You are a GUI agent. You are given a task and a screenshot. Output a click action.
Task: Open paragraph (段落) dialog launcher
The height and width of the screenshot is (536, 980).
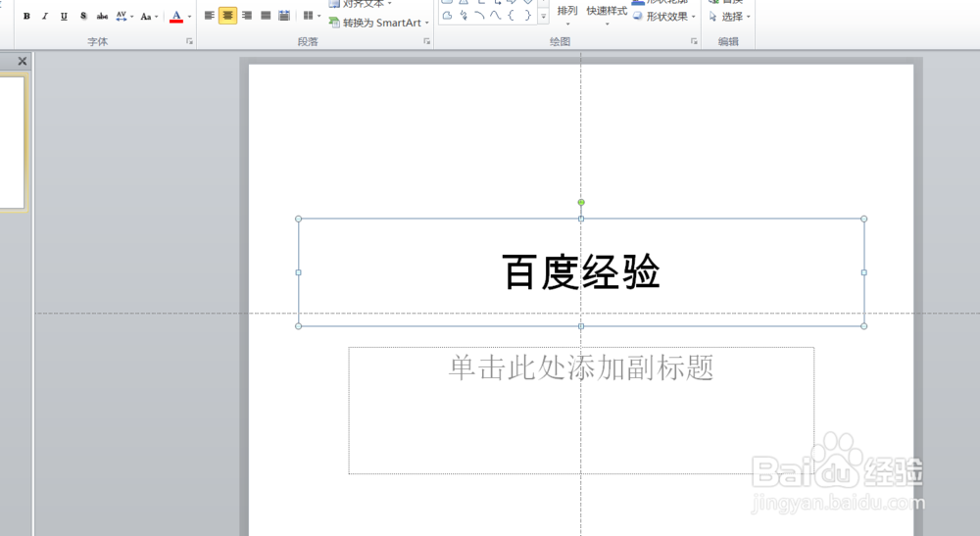coord(427,41)
